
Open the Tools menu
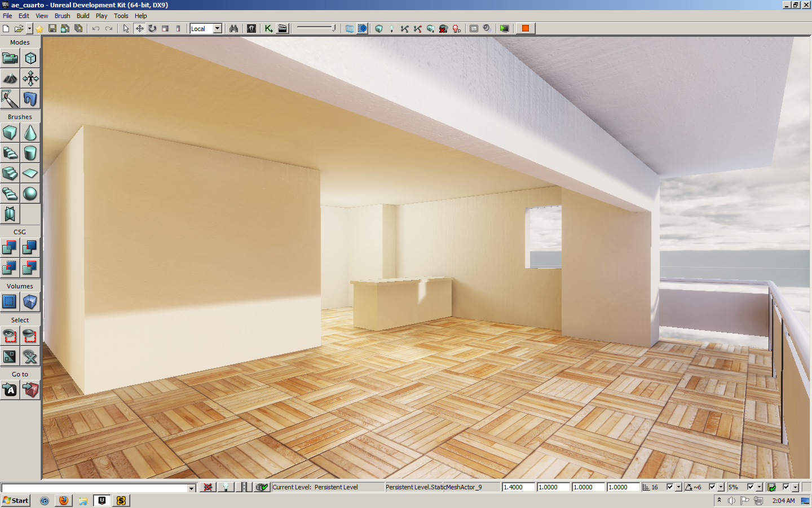(121, 16)
